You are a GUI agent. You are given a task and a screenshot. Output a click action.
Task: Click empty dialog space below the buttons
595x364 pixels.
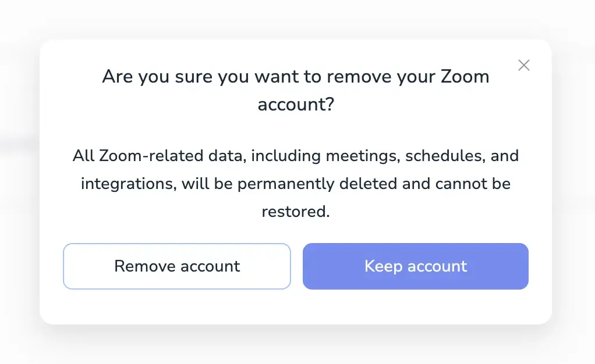pos(296,307)
